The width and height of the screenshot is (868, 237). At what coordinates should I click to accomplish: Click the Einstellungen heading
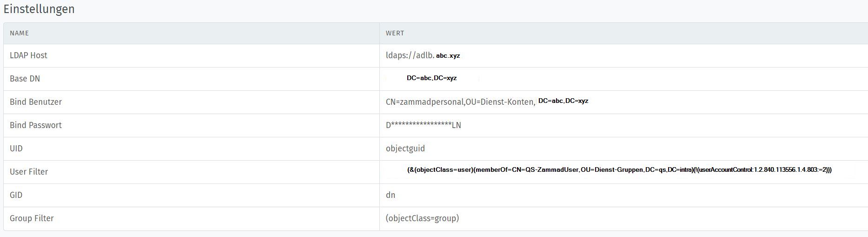pos(39,9)
